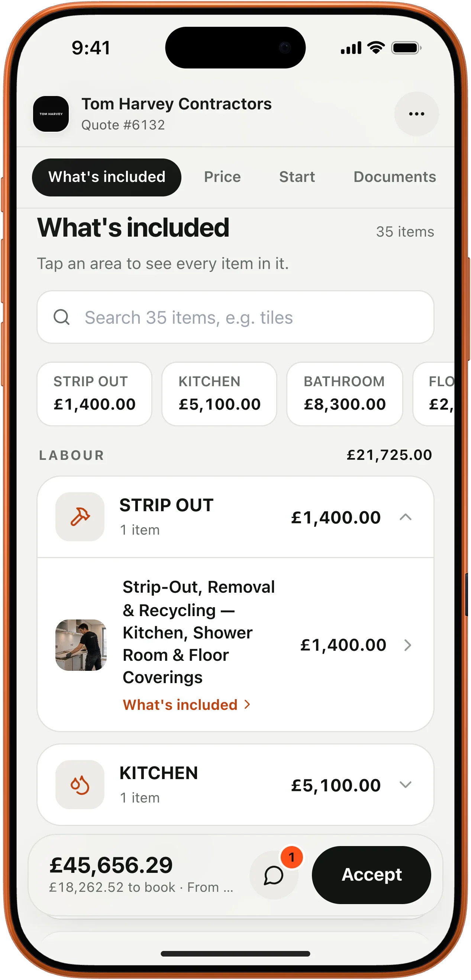
Task: Check the battery icon in status bar
Action: 406,48
